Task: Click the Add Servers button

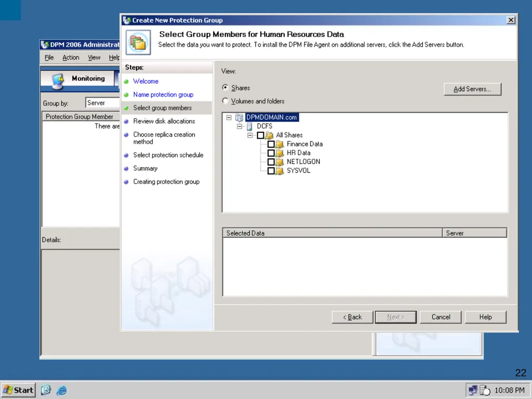Action: 472,89
